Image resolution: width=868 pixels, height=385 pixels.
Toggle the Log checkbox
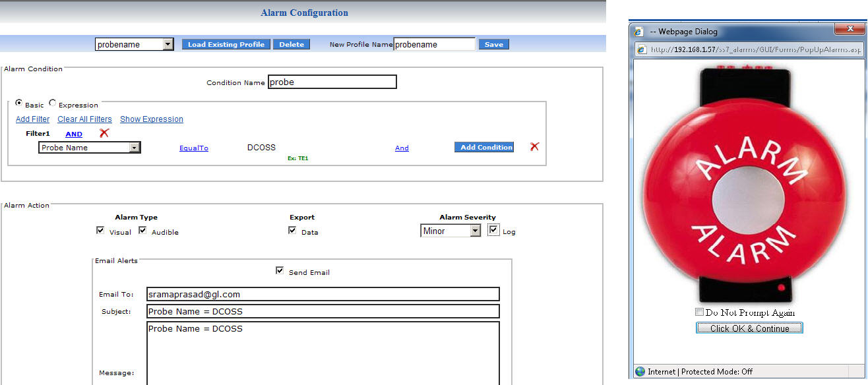(494, 230)
